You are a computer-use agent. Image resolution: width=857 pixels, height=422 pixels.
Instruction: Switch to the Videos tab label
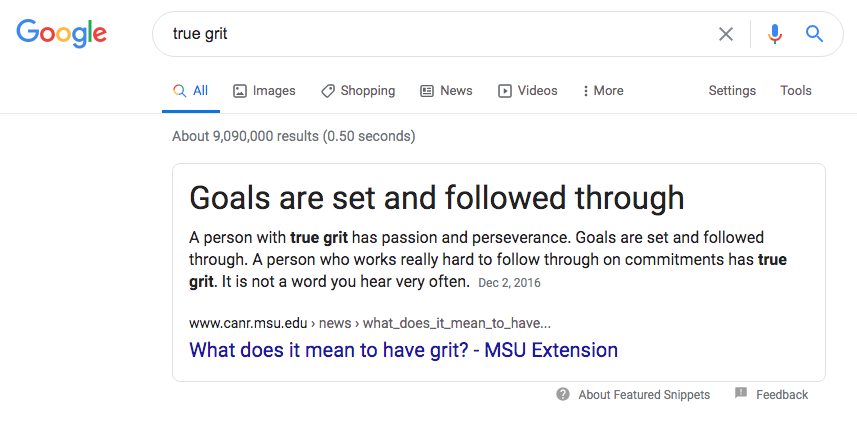[537, 91]
